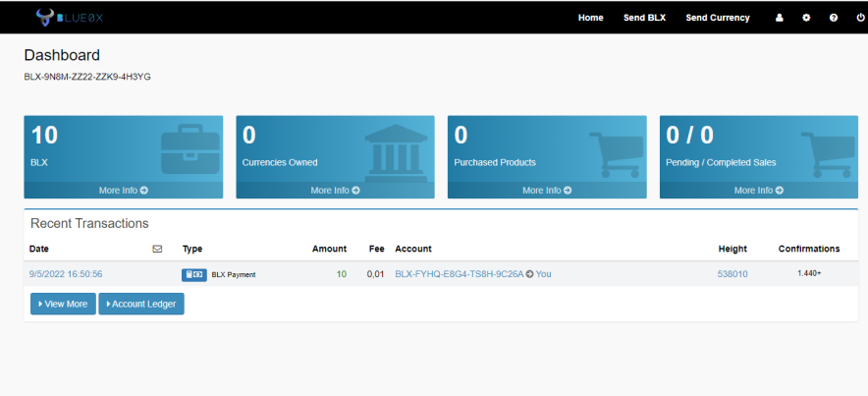Open More Info under Purchased Products
Screen dimensions: 868x396
pyautogui.click(x=547, y=190)
